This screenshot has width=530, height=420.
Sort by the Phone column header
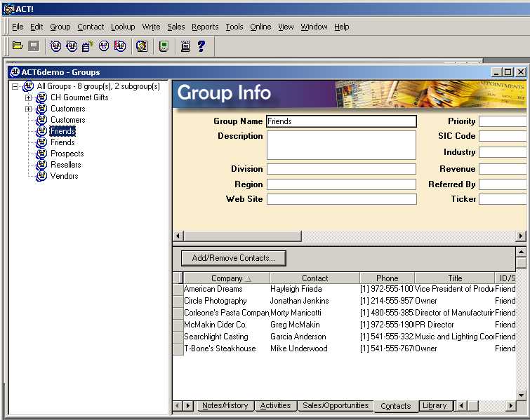387,278
